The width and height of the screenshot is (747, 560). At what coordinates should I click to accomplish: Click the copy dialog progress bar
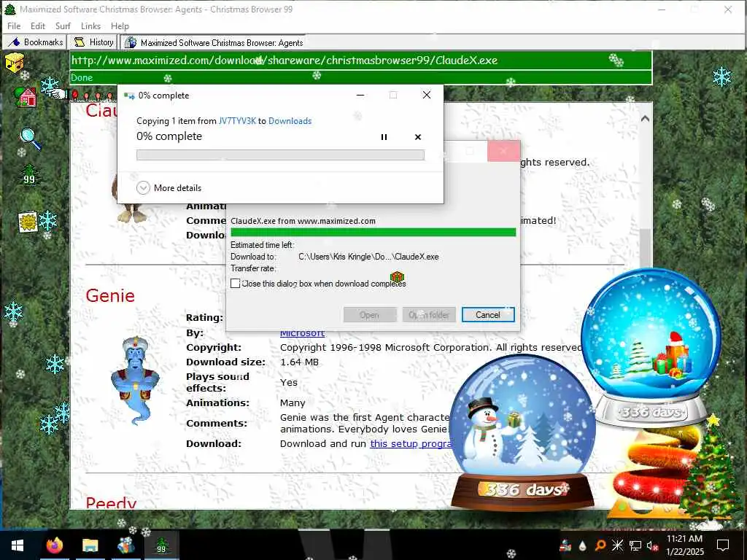pos(280,155)
